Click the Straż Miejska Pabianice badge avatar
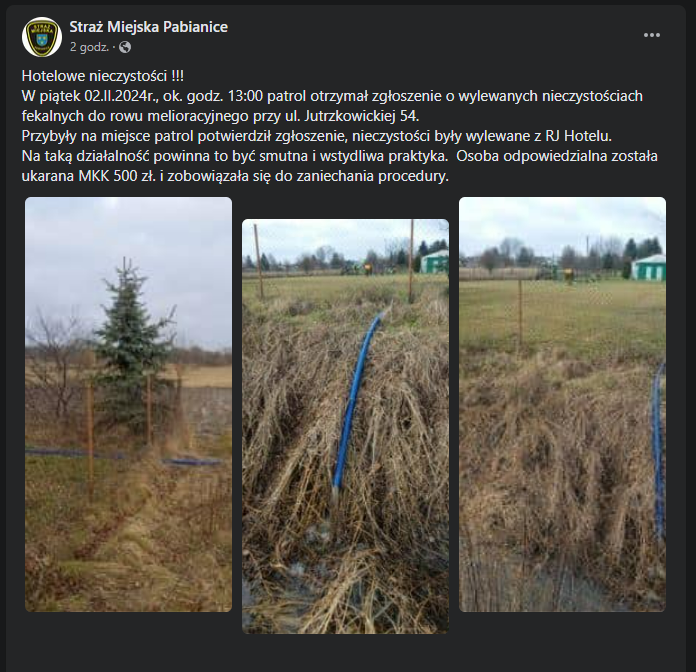The image size is (696, 672). pyautogui.click(x=42, y=37)
